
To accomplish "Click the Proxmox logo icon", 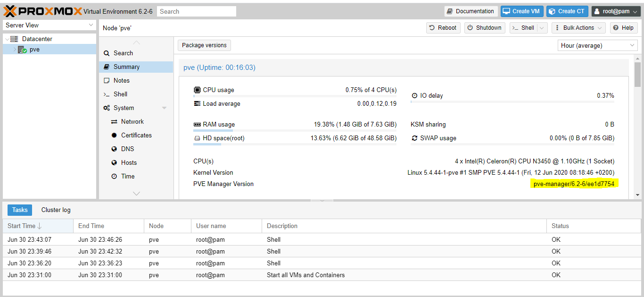I will [10, 11].
